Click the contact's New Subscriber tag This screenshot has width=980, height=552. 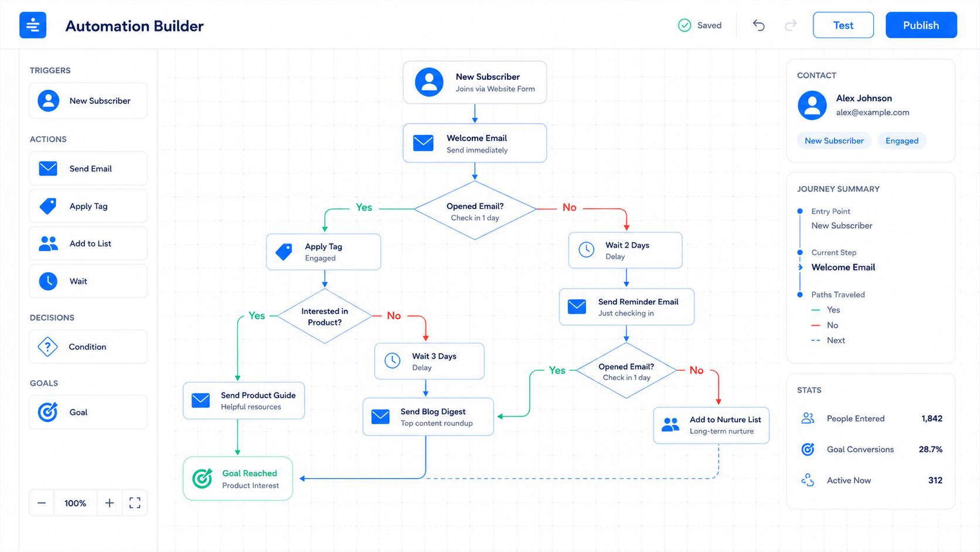834,141
